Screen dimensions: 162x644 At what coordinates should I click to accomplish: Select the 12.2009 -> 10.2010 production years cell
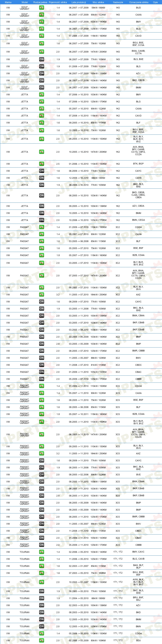79,178
